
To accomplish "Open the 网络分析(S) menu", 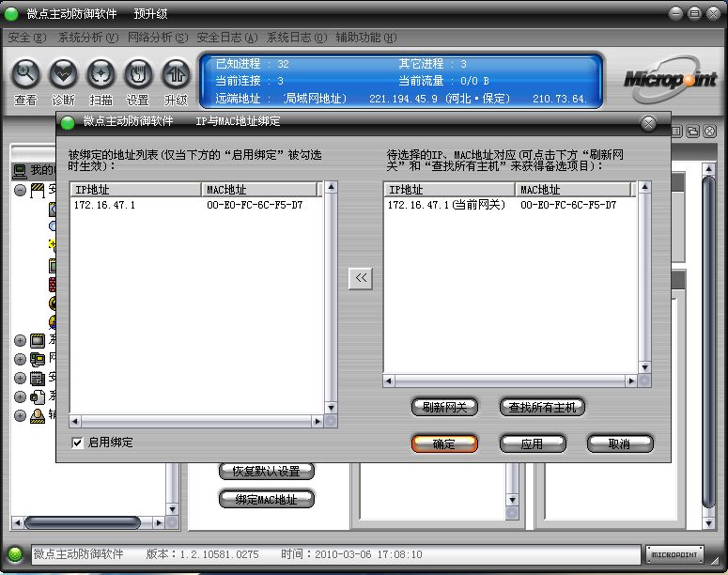I will [158, 38].
